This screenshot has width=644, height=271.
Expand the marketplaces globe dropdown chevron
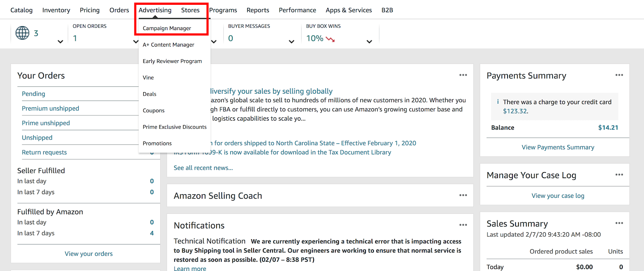[x=60, y=41]
